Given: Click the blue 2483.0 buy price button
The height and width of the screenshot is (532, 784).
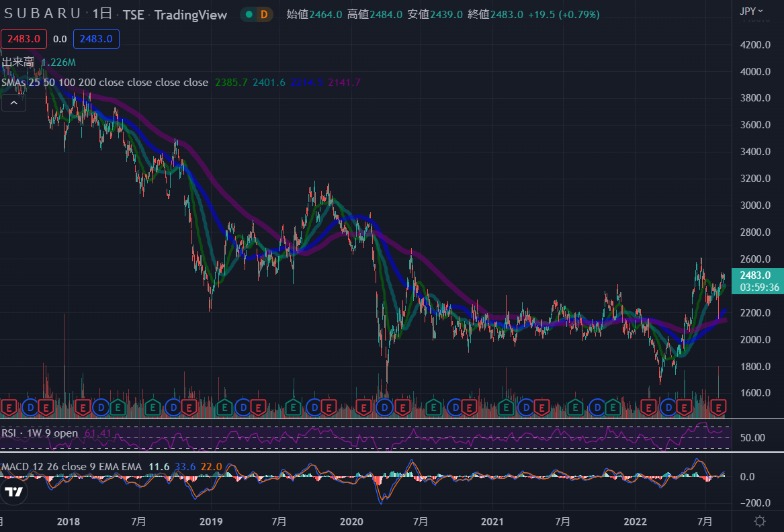Looking at the screenshot, I should click(96, 39).
